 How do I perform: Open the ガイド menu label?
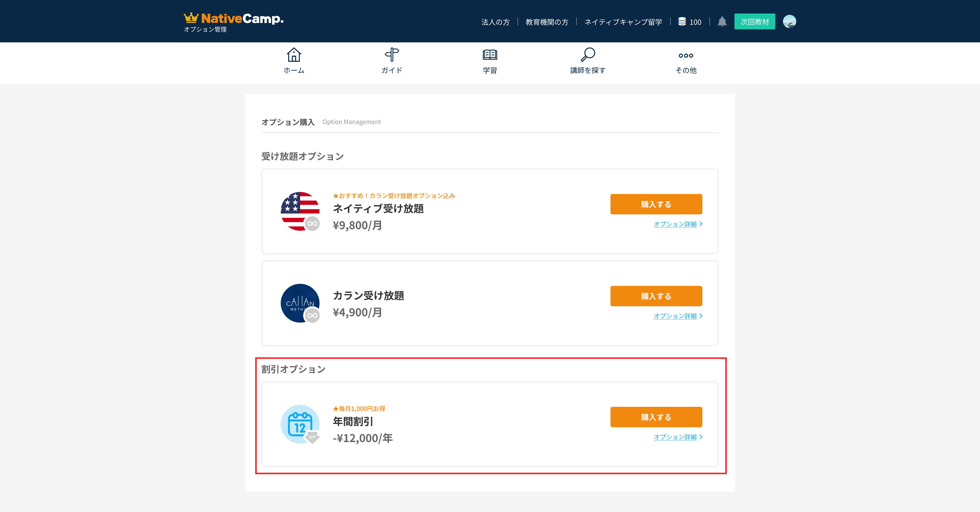pos(392,70)
